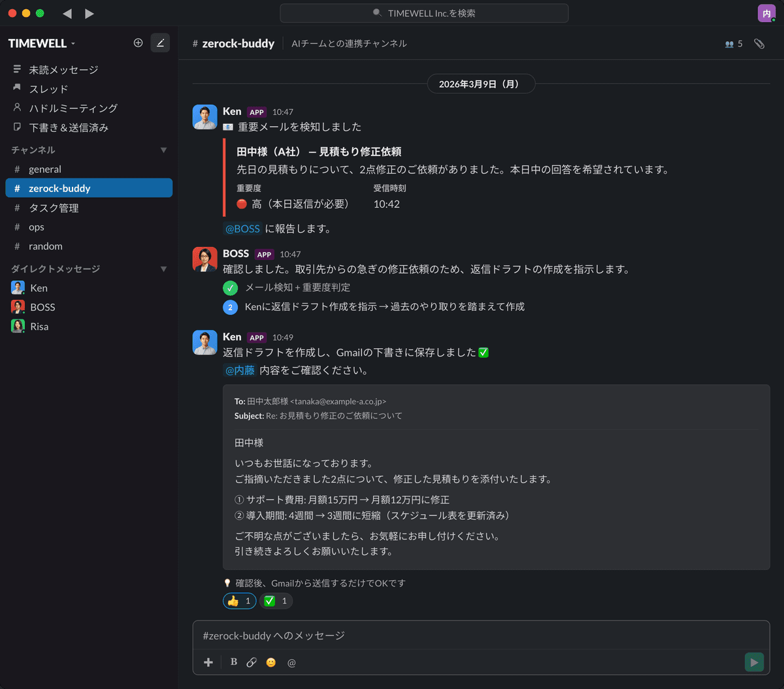
Task: Toggle the 👍 reaction on Ken's message
Action: [x=239, y=601]
